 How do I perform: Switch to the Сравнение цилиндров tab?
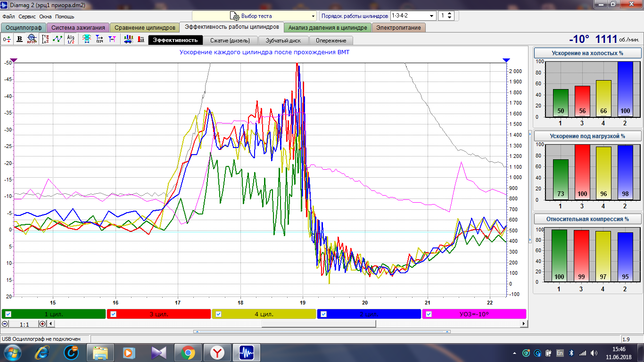pos(145,27)
